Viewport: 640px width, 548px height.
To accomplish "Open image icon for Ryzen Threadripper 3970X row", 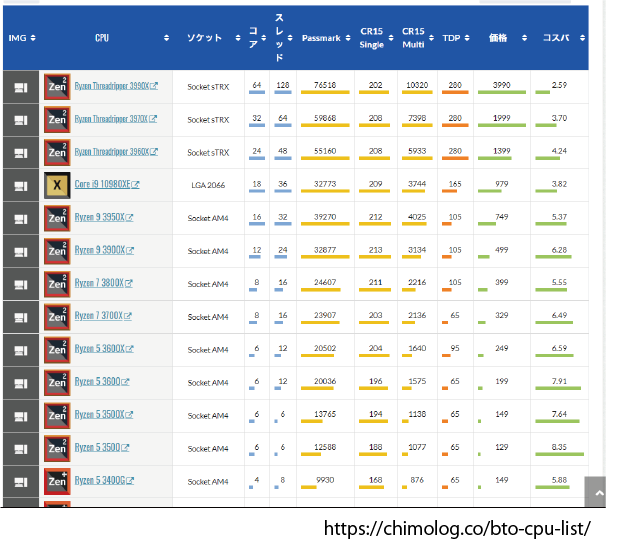I will (21, 120).
